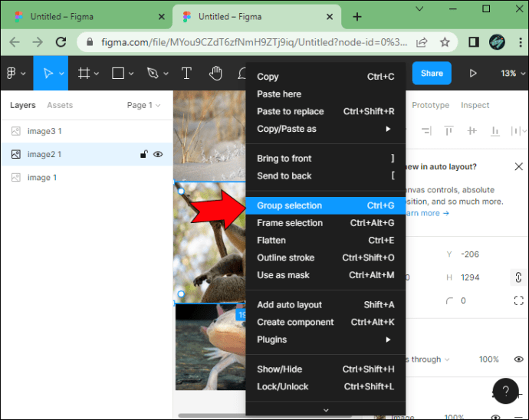Open the help question mark button
Image resolution: width=529 pixels, height=420 pixels.
(x=505, y=391)
